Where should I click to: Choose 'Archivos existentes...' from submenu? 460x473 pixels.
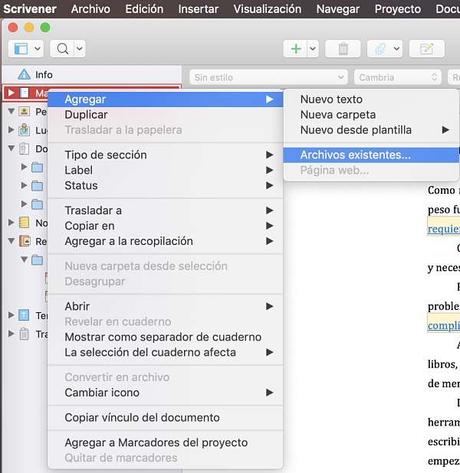(x=371, y=155)
